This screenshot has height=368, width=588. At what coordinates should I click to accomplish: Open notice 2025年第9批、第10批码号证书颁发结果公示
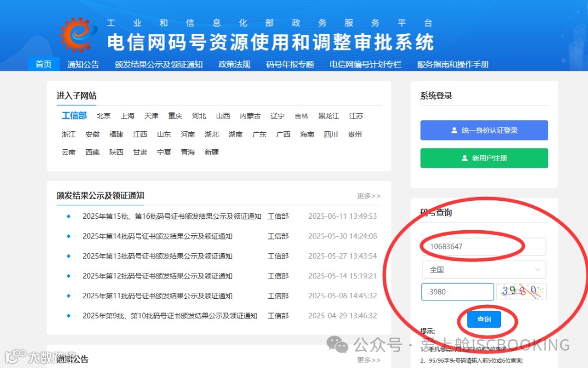coord(170,316)
